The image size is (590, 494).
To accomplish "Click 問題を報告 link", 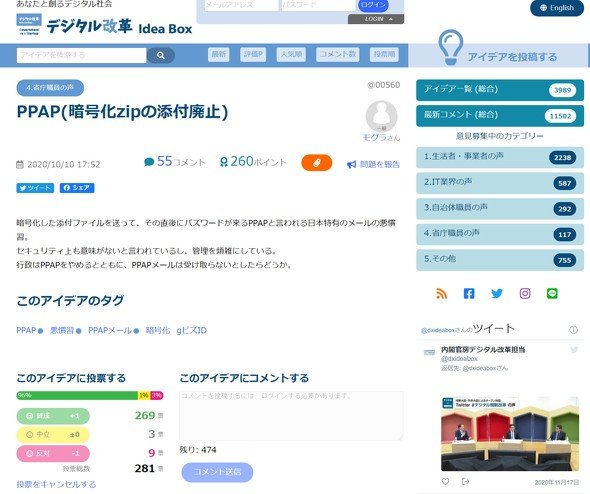I will pyautogui.click(x=373, y=164).
